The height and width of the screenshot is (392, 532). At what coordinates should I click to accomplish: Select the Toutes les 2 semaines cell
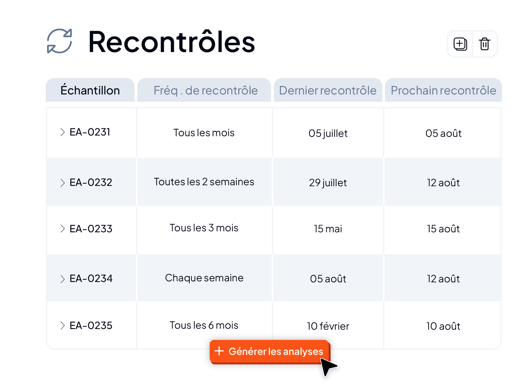click(204, 182)
